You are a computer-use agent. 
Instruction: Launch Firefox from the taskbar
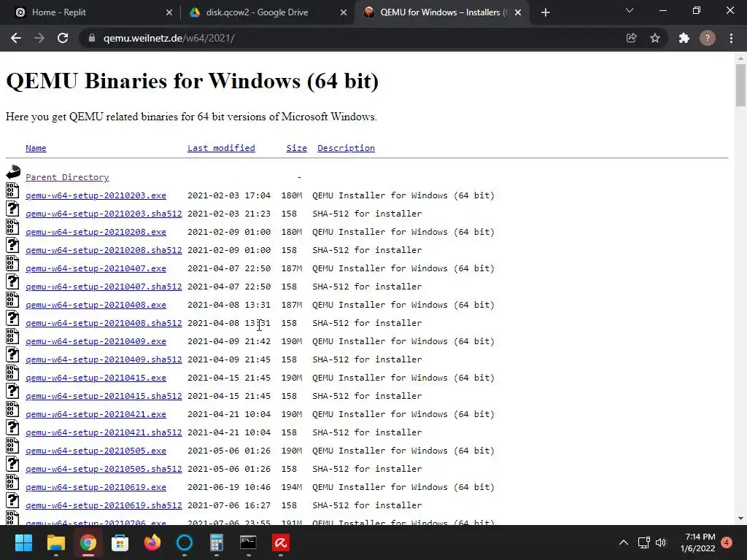tap(152, 542)
